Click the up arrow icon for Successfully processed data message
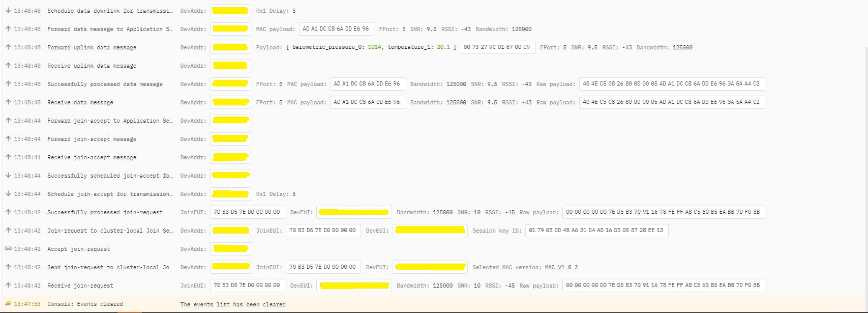868x313 pixels. point(8,84)
